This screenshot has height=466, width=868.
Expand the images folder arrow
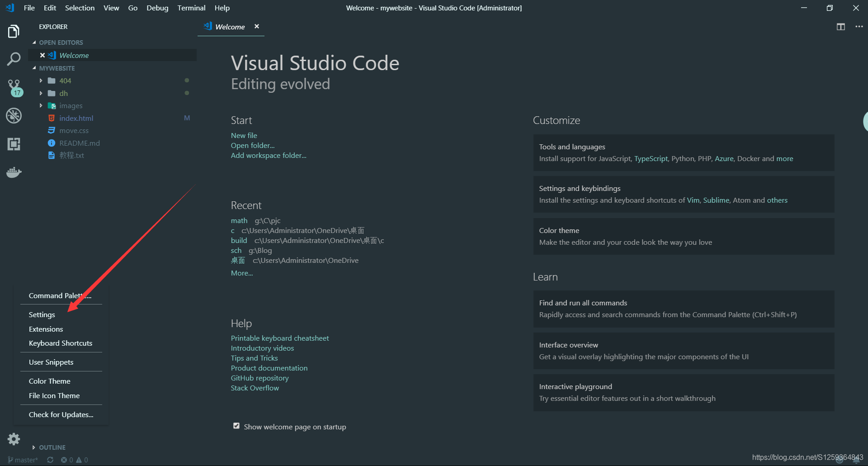click(x=41, y=105)
